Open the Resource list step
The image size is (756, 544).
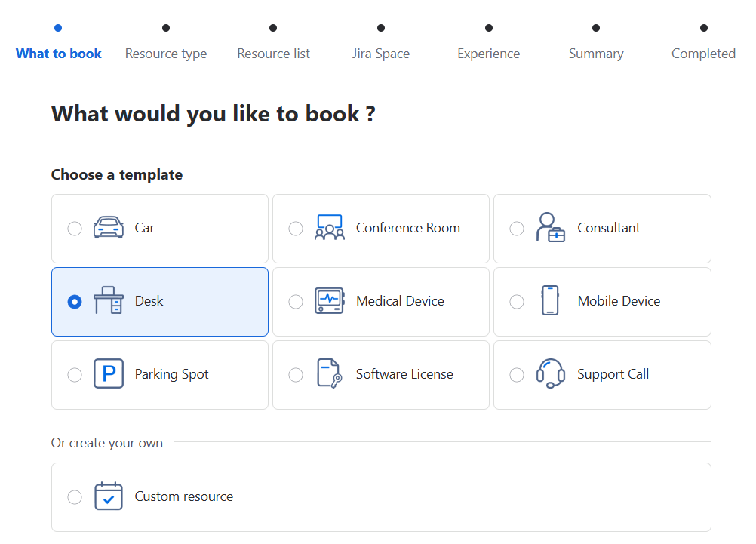[x=273, y=54]
